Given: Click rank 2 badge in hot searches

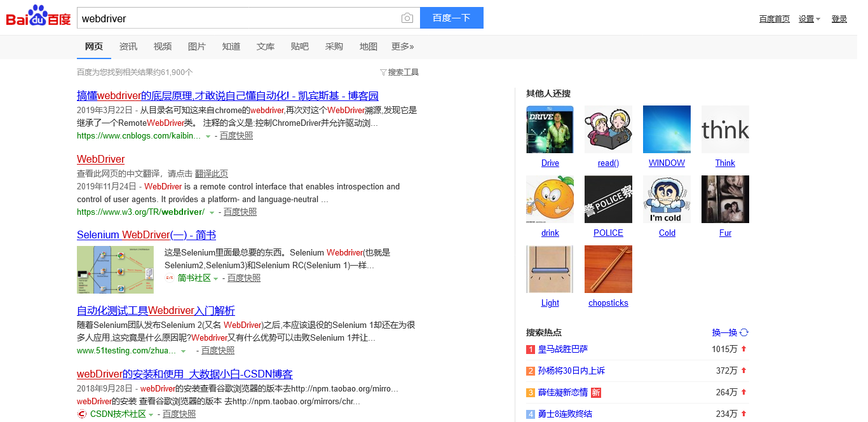Looking at the screenshot, I should [531, 371].
